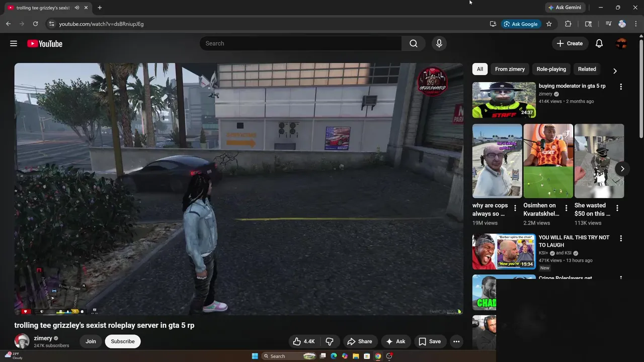Select the From zimery chip
644x362 pixels.
(510, 69)
